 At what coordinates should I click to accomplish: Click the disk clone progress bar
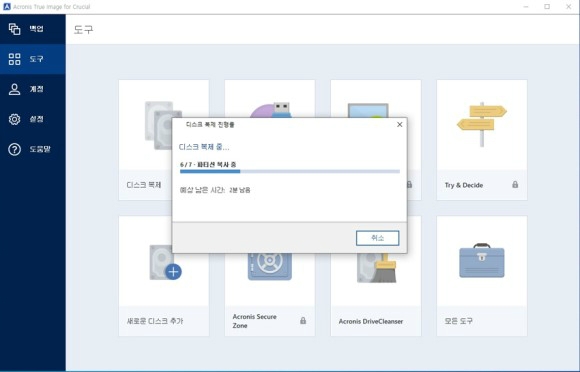(290, 172)
